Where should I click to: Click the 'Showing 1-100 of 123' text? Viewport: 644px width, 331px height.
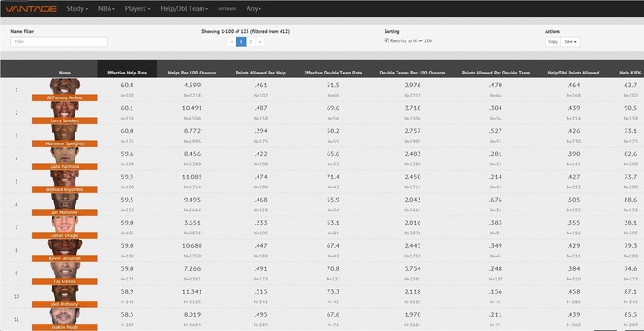click(246, 31)
